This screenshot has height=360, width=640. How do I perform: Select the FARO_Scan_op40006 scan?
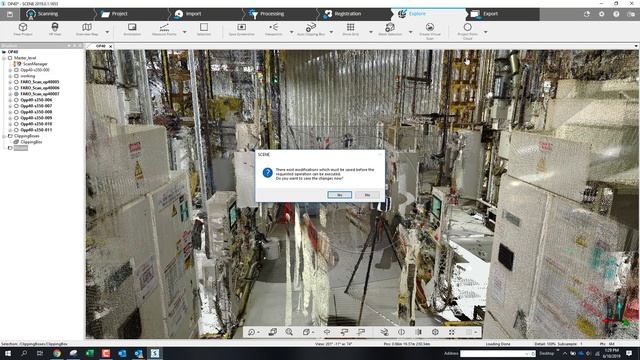40,88
